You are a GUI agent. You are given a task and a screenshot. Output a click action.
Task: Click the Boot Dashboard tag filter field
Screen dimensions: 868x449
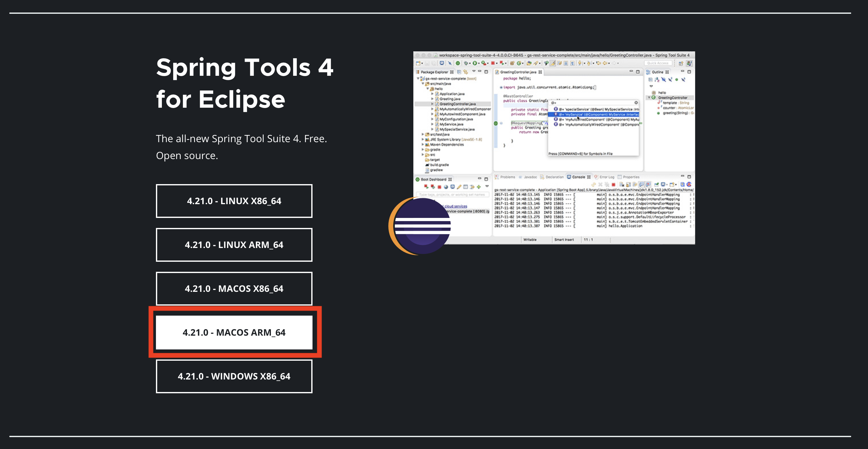click(x=452, y=195)
